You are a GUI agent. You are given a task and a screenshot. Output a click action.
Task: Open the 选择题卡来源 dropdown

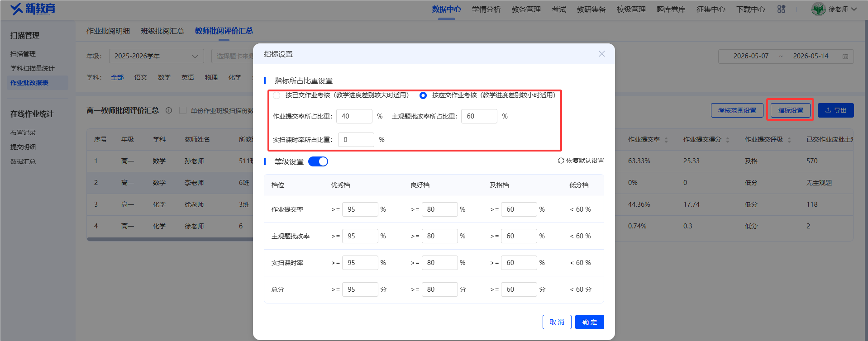233,56
